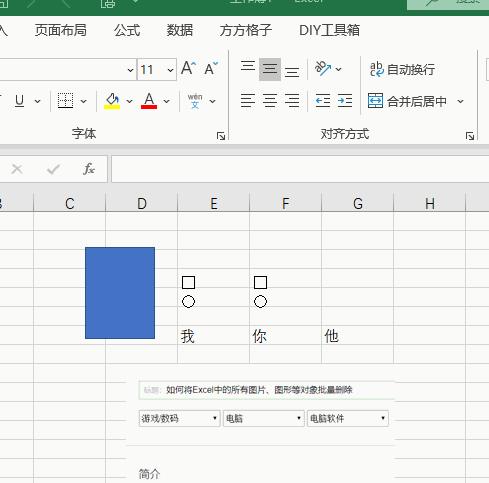Open the 公式 ribbon tab
Viewport: 489px width, 483px height.
tap(127, 30)
